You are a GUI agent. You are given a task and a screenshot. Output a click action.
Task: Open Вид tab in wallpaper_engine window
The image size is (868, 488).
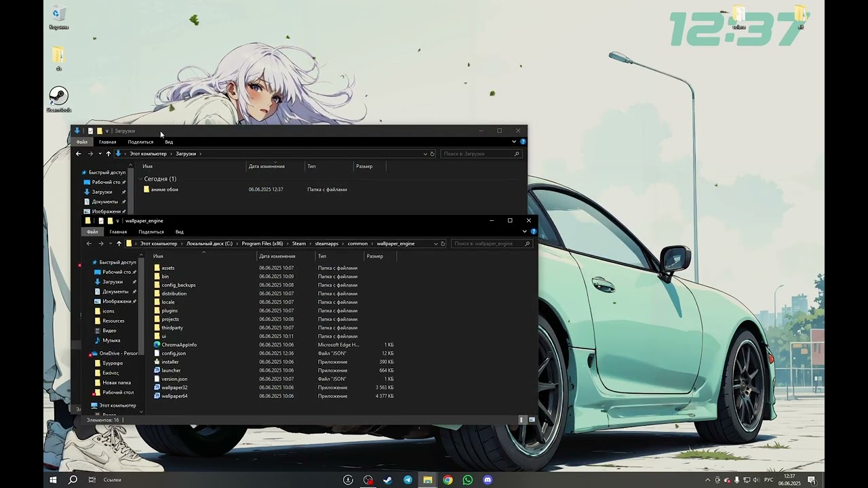[x=180, y=232]
